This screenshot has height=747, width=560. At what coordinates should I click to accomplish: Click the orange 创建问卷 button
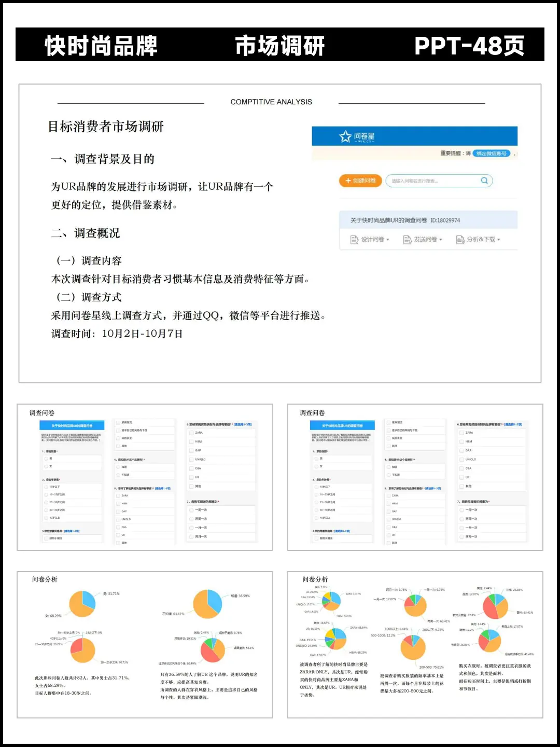(x=360, y=181)
